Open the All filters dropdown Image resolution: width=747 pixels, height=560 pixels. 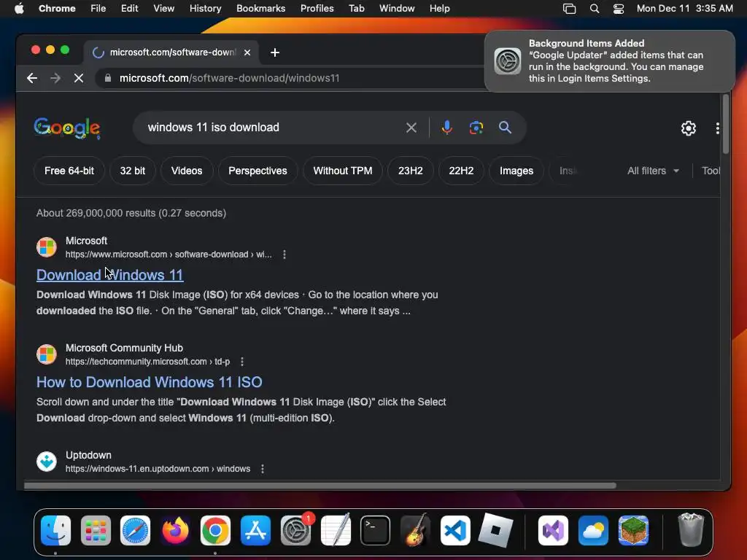click(x=653, y=171)
